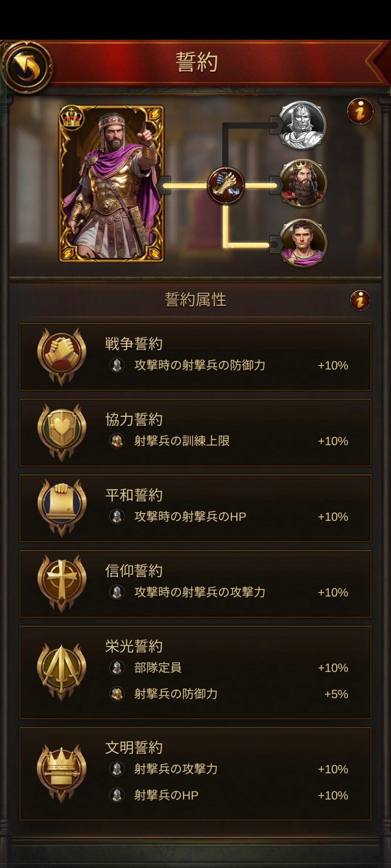Tap the 文明誓約 crown emblem
391x868 pixels.
(62, 773)
